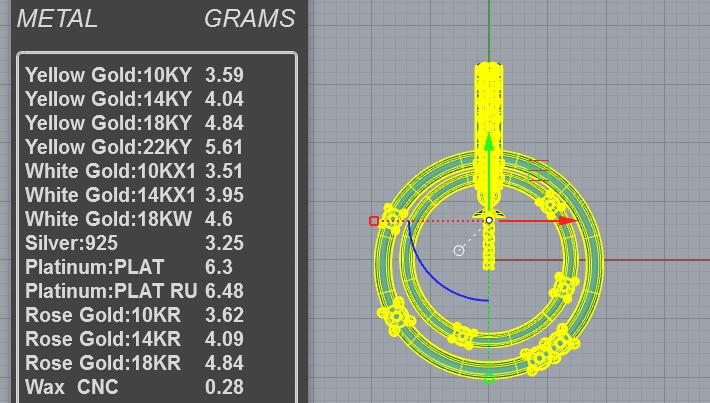Select the 'Yellow Gold:18KY' row label
The image size is (710, 403).
[x=109, y=123]
